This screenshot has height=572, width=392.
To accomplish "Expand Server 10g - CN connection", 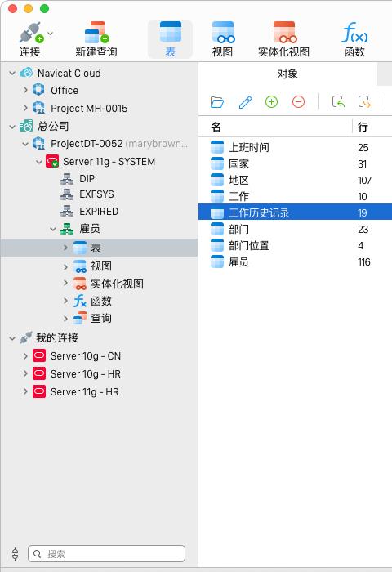I will pos(25,355).
